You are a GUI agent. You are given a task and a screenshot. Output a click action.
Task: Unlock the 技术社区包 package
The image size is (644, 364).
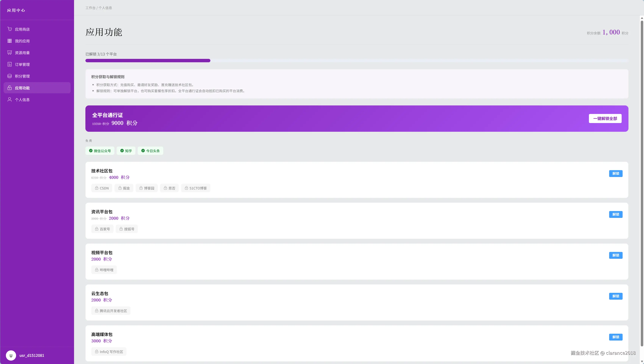(615, 174)
